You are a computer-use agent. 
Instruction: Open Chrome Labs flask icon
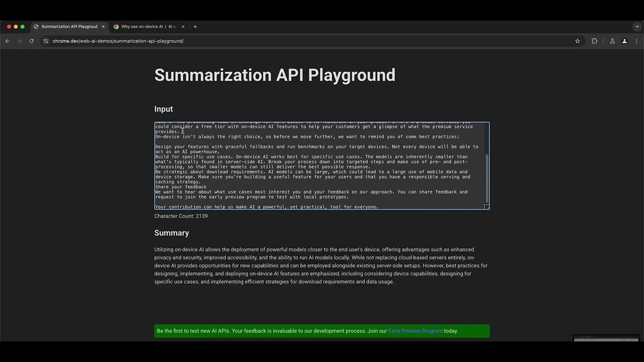[x=612, y=41]
